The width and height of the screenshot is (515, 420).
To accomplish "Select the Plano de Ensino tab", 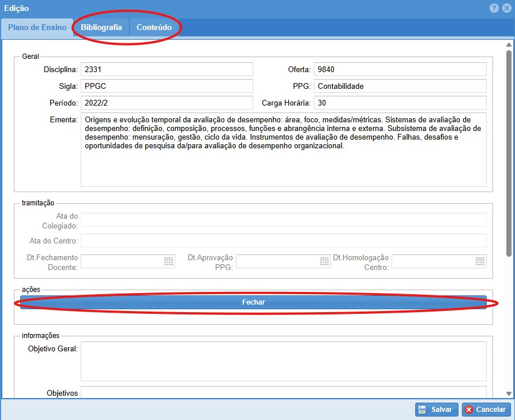I will 37,28.
